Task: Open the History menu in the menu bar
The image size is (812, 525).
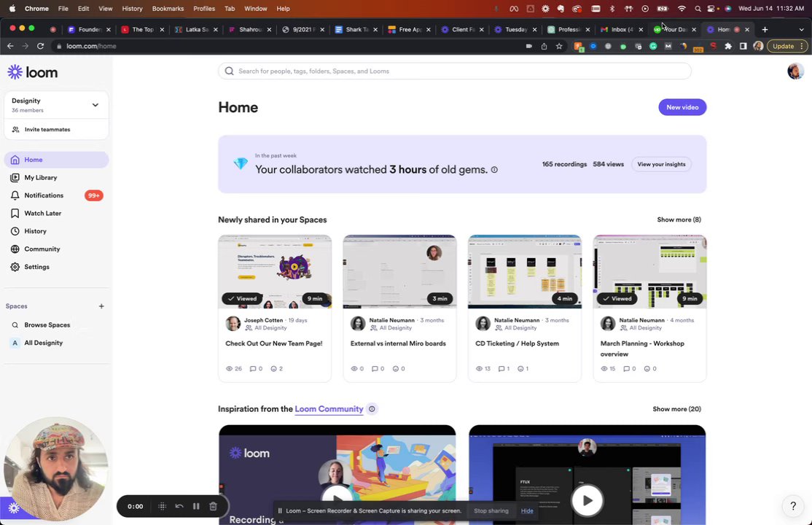Action: (x=132, y=9)
